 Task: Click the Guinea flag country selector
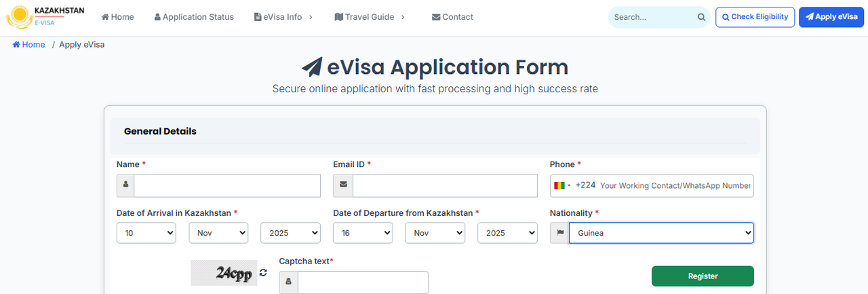pyautogui.click(x=562, y=185)
